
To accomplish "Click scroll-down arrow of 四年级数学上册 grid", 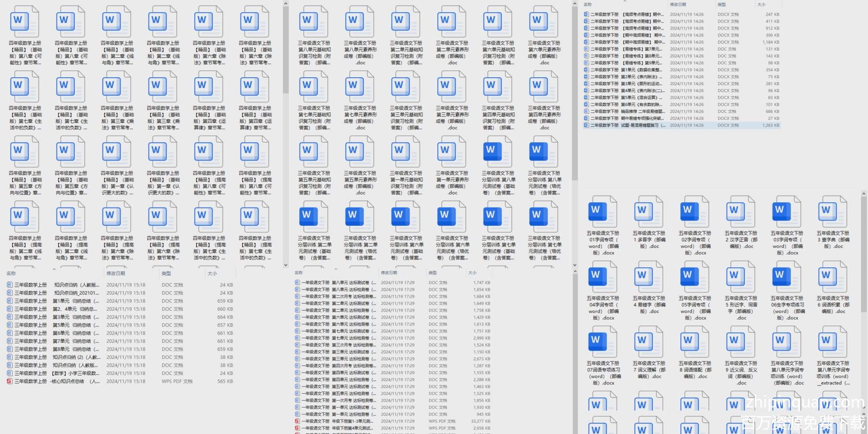I will pos(286,265).
